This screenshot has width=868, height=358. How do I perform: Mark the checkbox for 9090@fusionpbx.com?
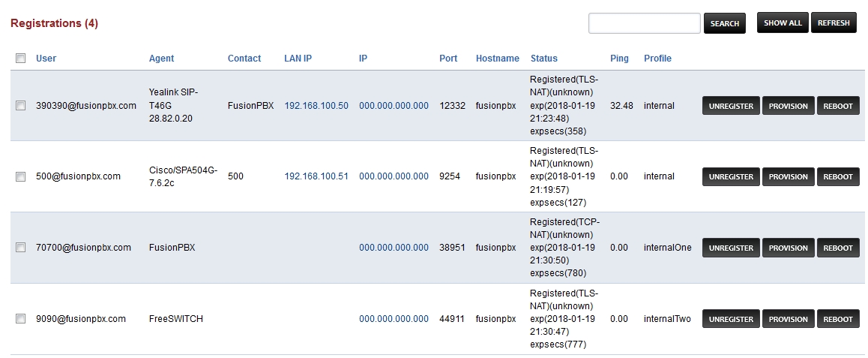click(x=21, y=319)
